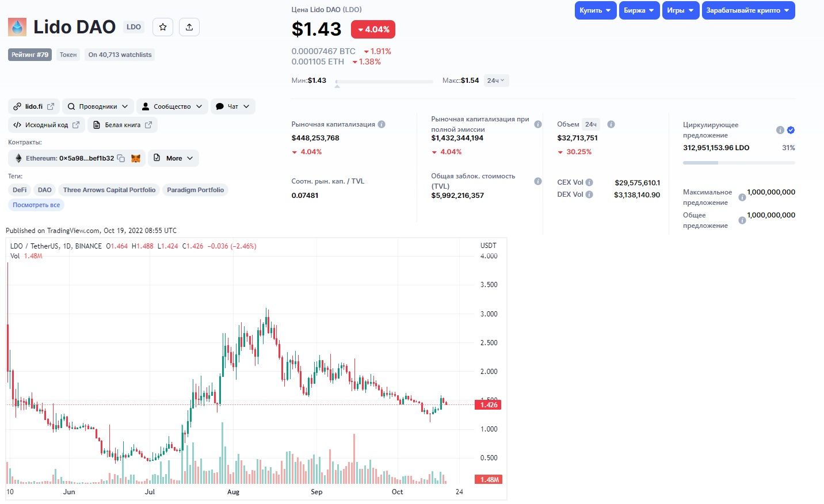Click the 312,951,153.96 LDO supply value
Viewport: 824px width, 504px height.
pos(716,148)
